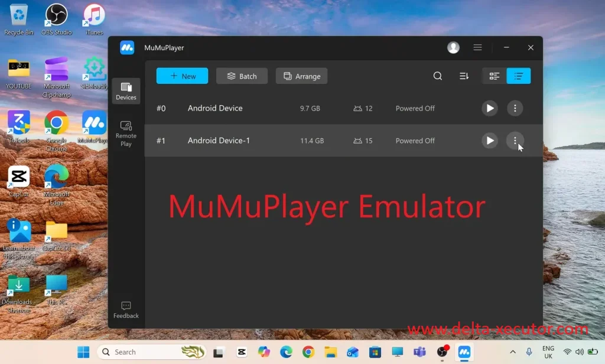Open OBS Studio from the taskbar
Image resolution: width=605 pixels, height=364 pixels.
point(442,352)
